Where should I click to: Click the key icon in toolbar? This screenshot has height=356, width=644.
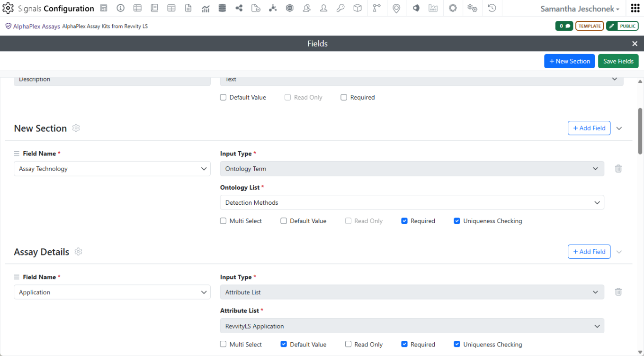click(340, 8)
